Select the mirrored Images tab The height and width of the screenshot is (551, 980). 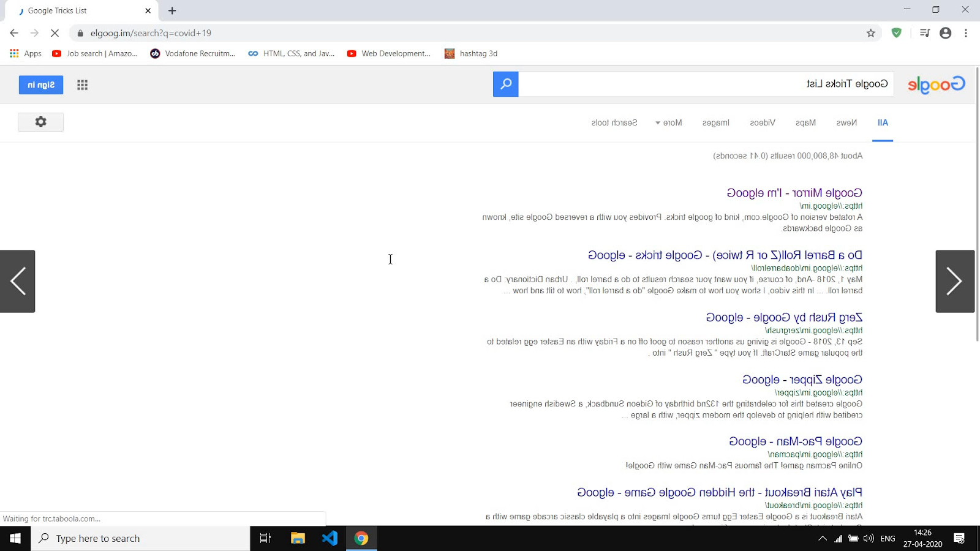coord(715,122)
